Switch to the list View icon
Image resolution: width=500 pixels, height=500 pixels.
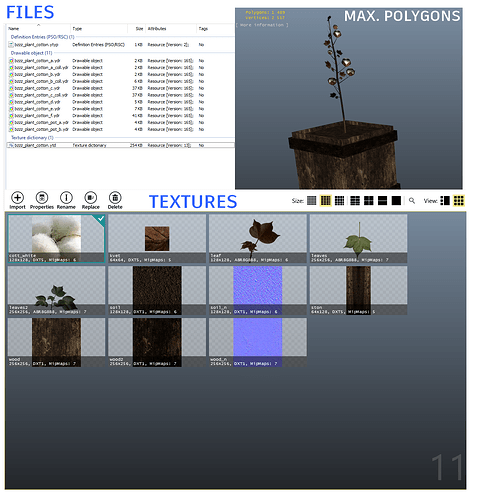click(445, 201)
